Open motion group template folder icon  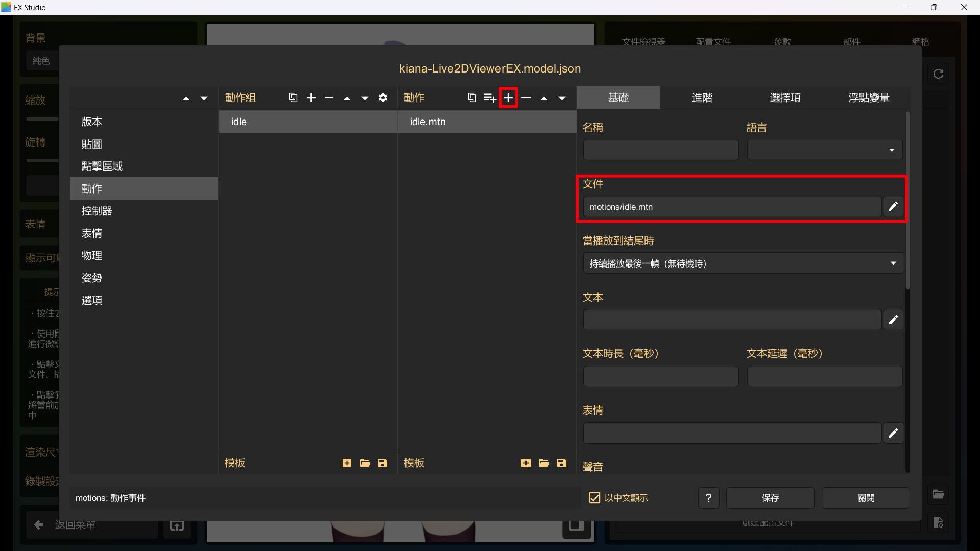[365, 463]
